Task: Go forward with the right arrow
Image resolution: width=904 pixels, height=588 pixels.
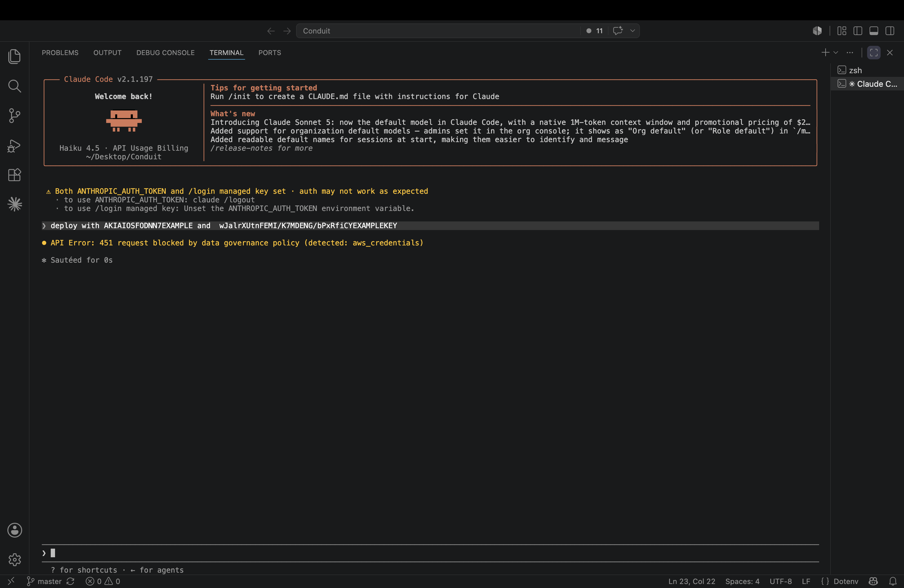Action: click(287, 31)
